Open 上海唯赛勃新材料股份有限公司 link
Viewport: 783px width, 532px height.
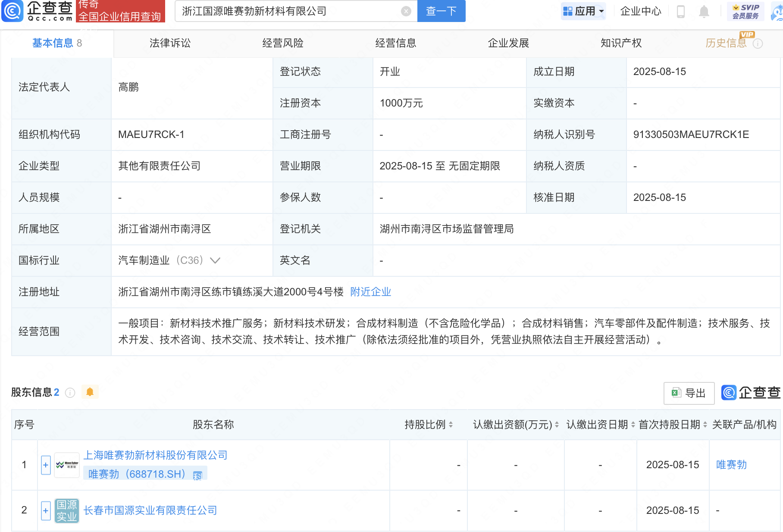(x=155, y=455)
